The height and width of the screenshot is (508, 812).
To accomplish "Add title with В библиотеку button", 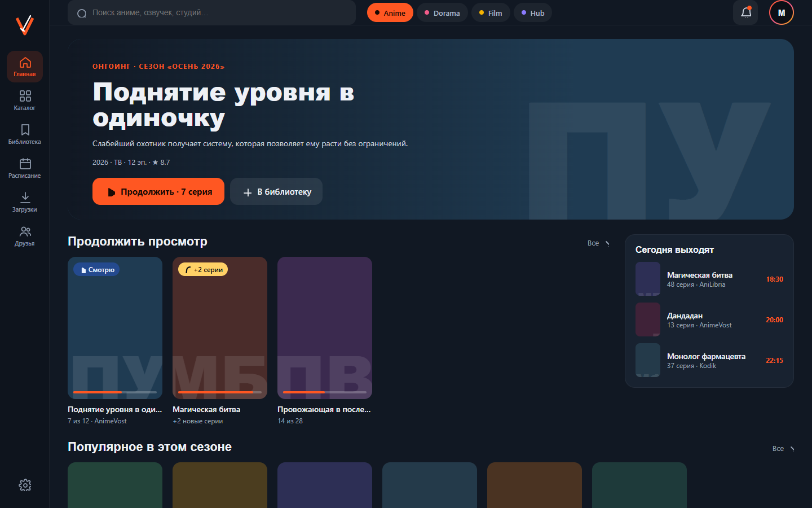I will (276, 191).
